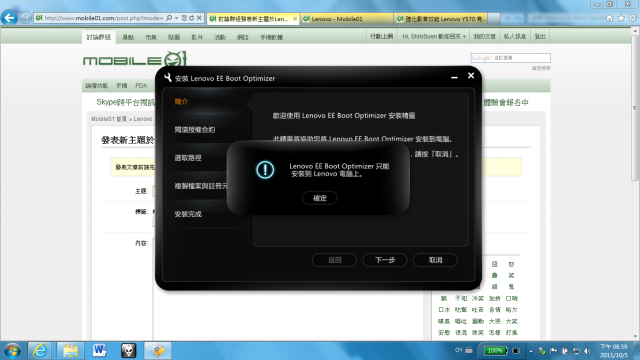Click the 討論群組 site nav tab
The image size is (640, 360).
tap(99, 37)
